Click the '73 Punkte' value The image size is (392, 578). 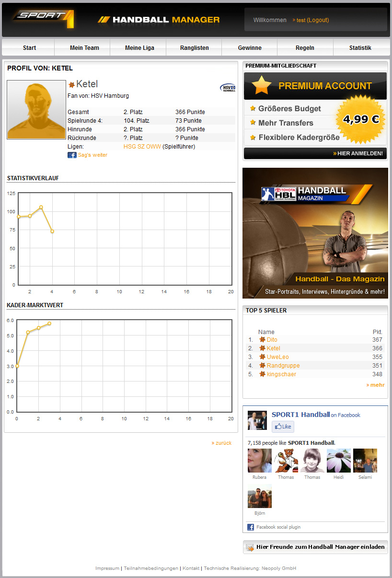click(x=188, y=121)
